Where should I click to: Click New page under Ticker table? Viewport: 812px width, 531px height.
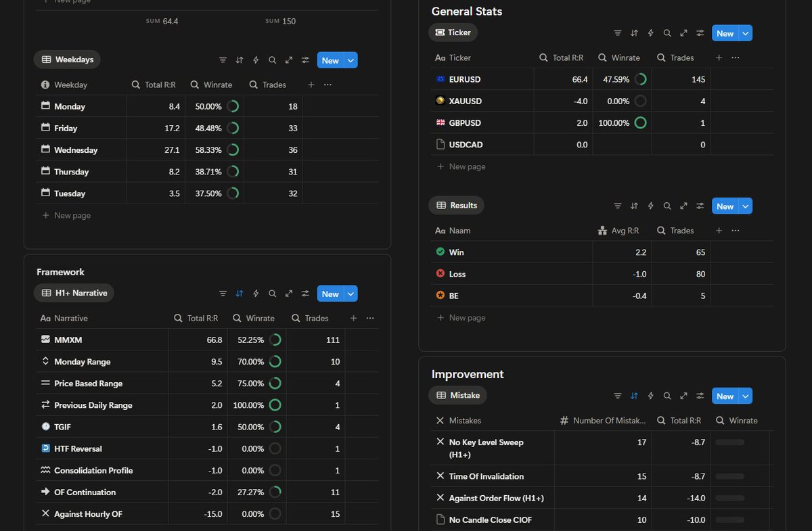coord(461,166)
